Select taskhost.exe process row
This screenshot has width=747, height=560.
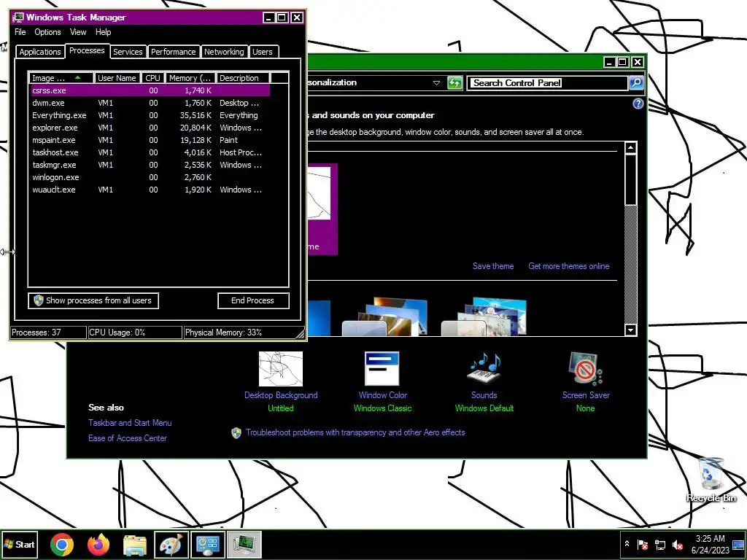click(x=150, y=152)
